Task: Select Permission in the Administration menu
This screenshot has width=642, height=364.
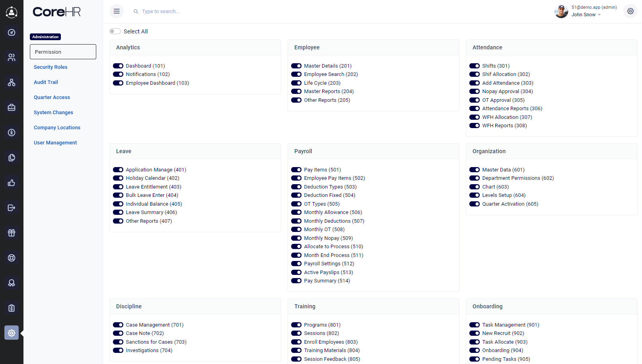Action: (63, 52)
